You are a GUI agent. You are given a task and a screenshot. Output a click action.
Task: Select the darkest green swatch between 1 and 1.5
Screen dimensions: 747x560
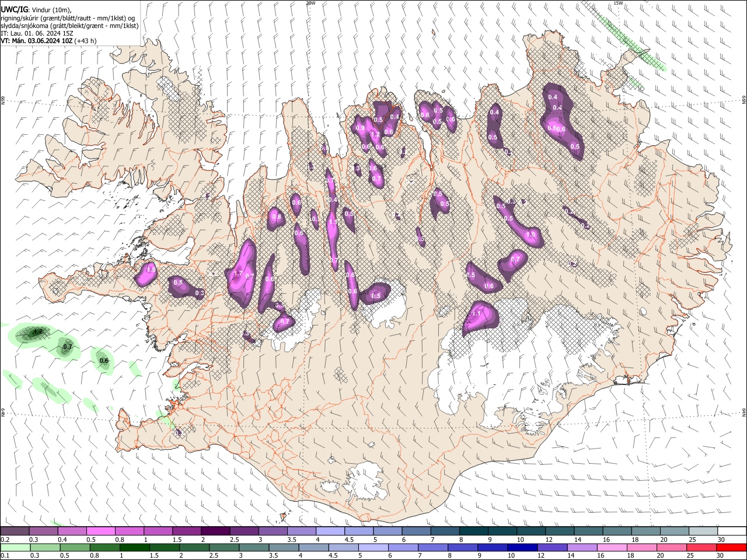[134, 547]
